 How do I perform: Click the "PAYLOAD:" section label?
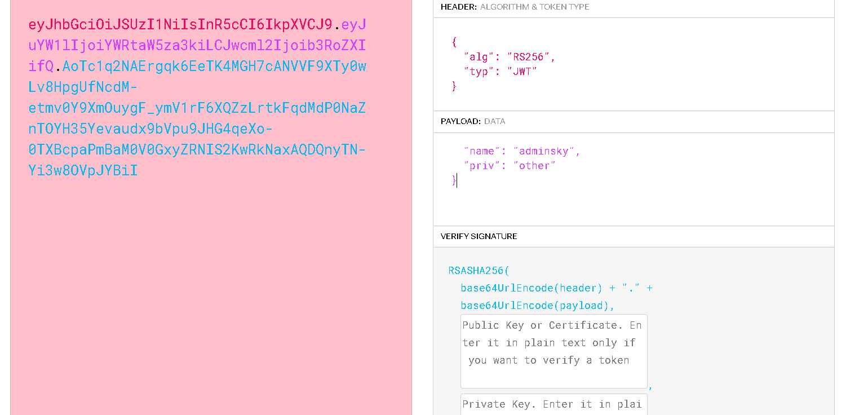coord(461,121)
